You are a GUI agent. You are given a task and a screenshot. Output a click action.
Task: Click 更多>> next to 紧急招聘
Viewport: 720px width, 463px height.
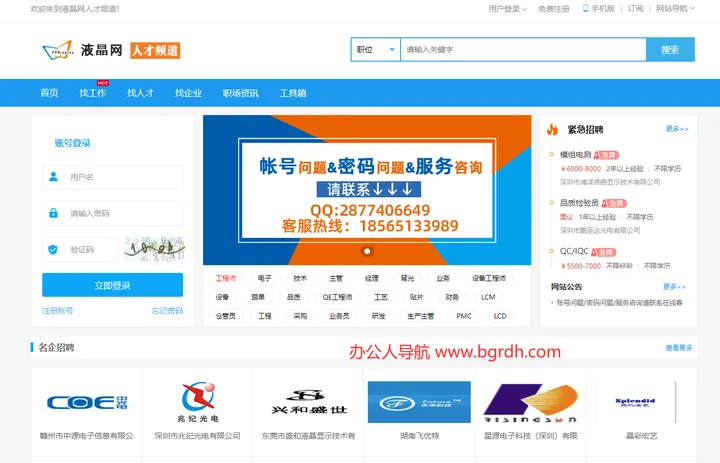(677, 129)
